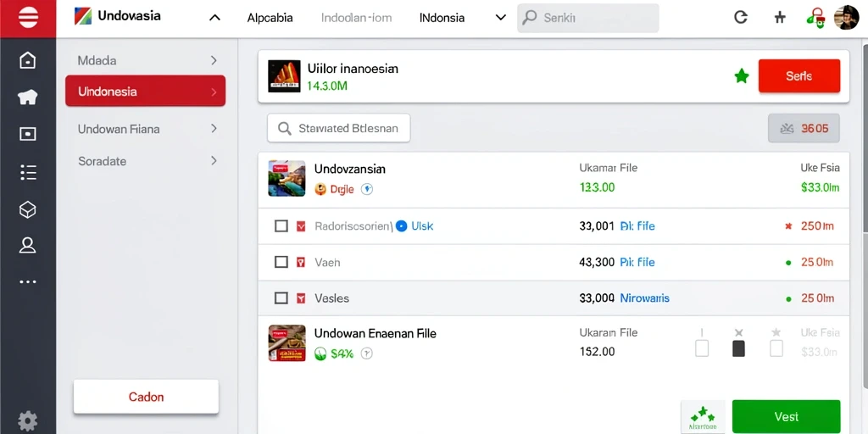Click the Starwiated Btlesnan search field
The width and height of the screenshot is (868, 434).
point(339,128)
